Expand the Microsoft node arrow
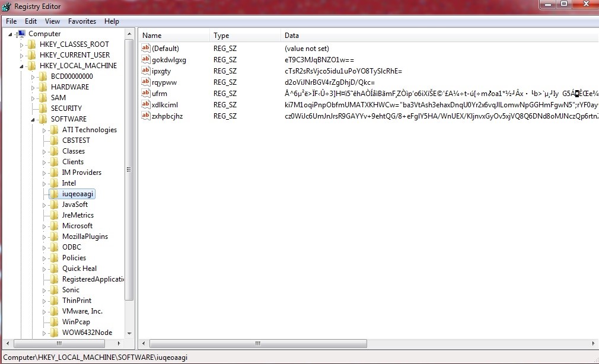This screenshot has height=364, width=599. [44, 227]
